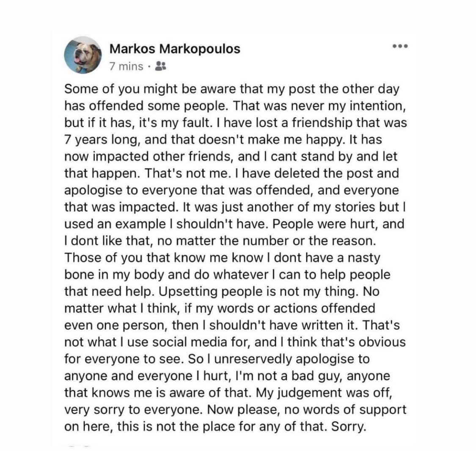Open the 7 mins timestamp link

coord(125,66)
